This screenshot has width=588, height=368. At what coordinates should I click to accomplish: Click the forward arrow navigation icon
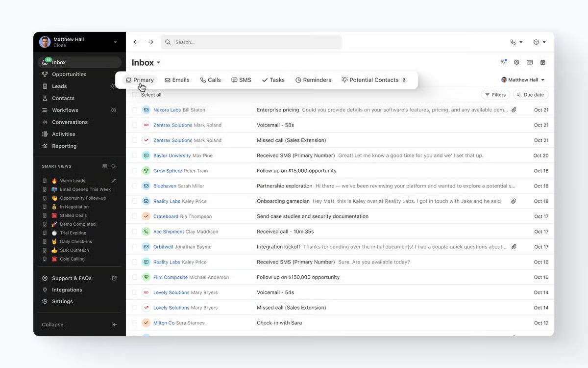click(150, 42)
